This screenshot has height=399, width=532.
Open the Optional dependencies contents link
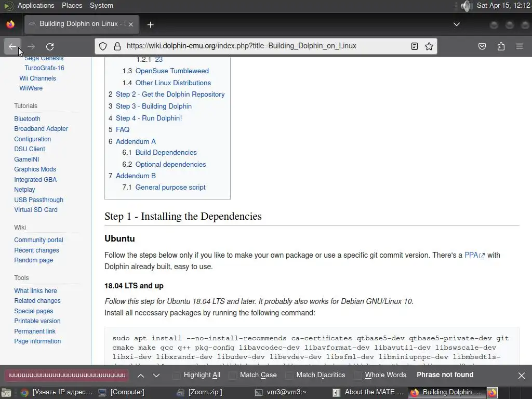(170, 164)
